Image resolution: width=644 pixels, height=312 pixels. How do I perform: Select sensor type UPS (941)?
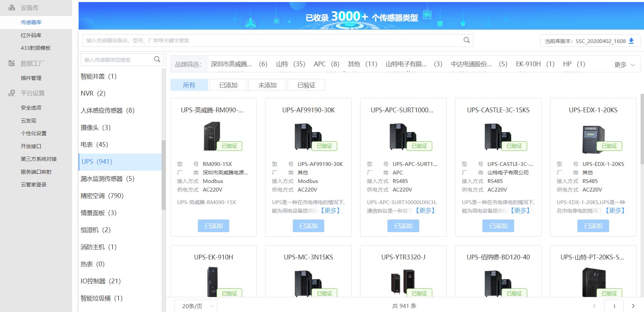tap(120, 162)
